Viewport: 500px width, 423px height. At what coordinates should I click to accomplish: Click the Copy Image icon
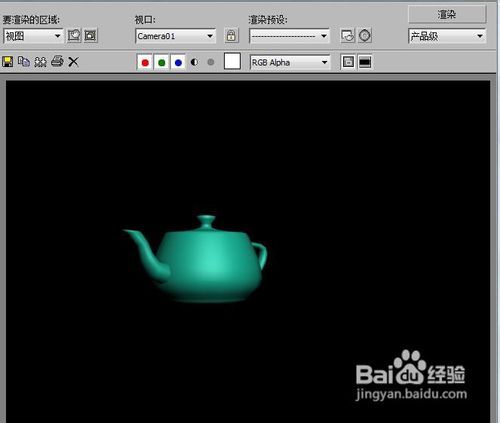24,62
